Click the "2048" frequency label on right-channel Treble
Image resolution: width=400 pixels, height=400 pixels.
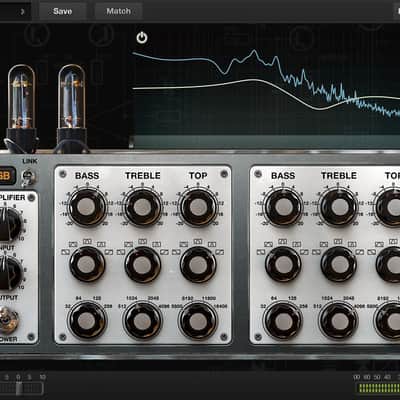tap(349, 298)
